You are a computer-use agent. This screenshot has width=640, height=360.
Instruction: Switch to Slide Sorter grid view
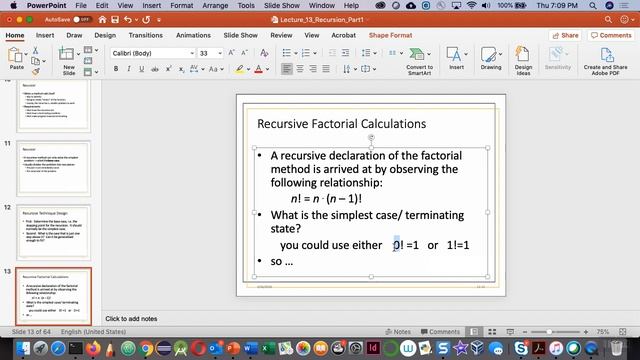[x=492, y=332]
